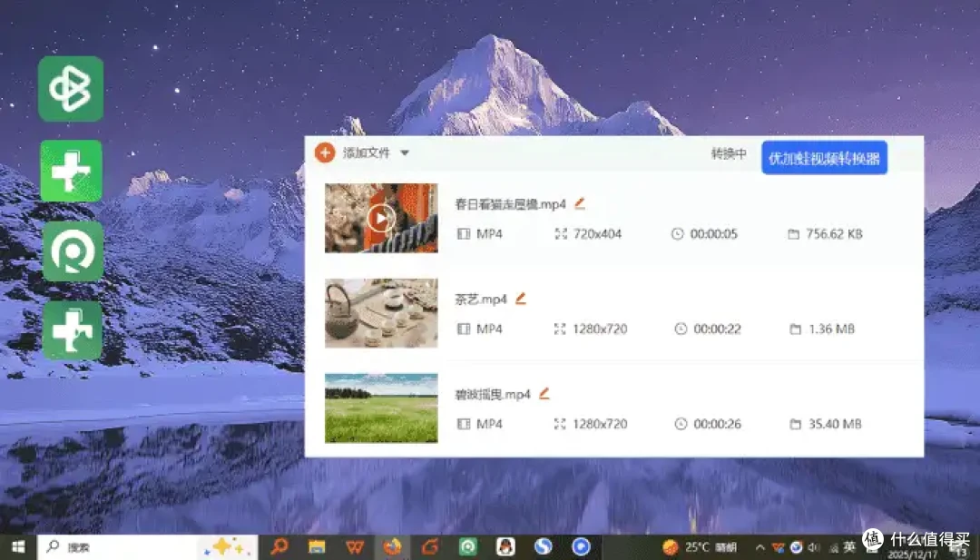Switch input language via 英 indicator
Image resolution: width=980 pixels, height=560 pixels.
point(848,547)
